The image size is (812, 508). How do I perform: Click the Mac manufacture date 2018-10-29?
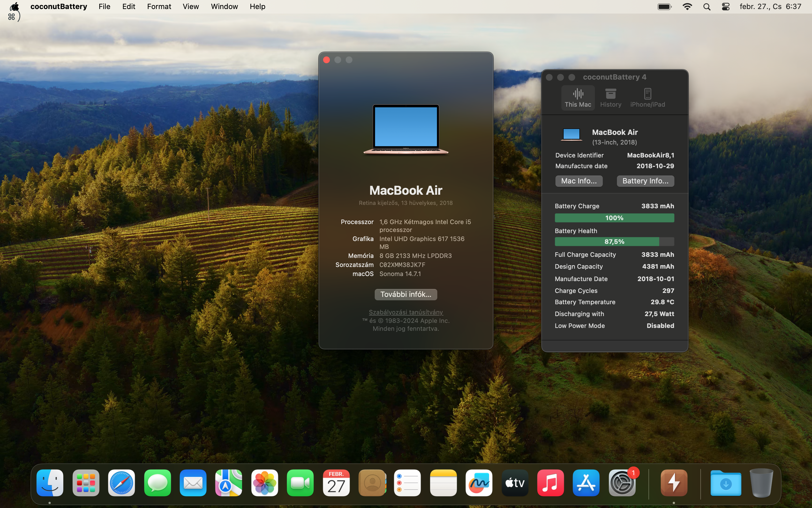(x=655, y=166)
